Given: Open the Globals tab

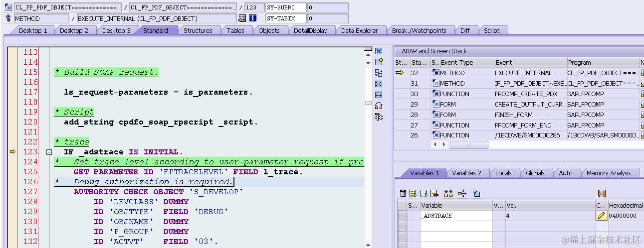Looking at the screenshot, I should click(x=535, y=173).
